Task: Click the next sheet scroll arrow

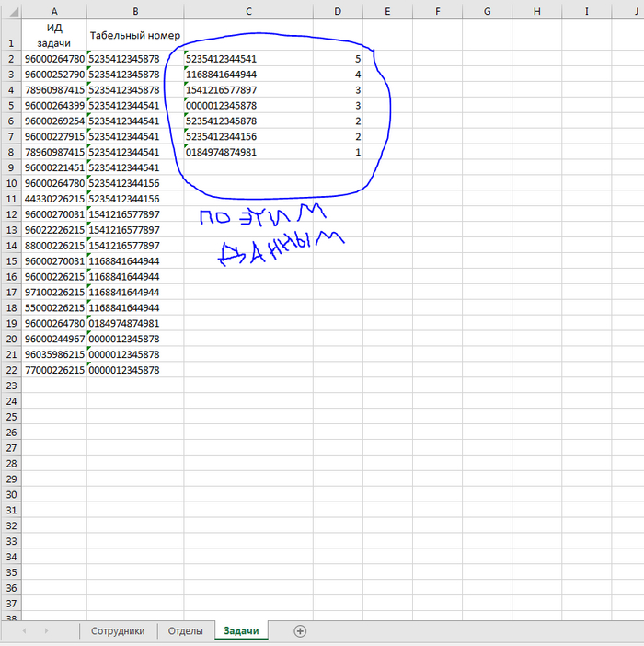Action: [46, 630]
